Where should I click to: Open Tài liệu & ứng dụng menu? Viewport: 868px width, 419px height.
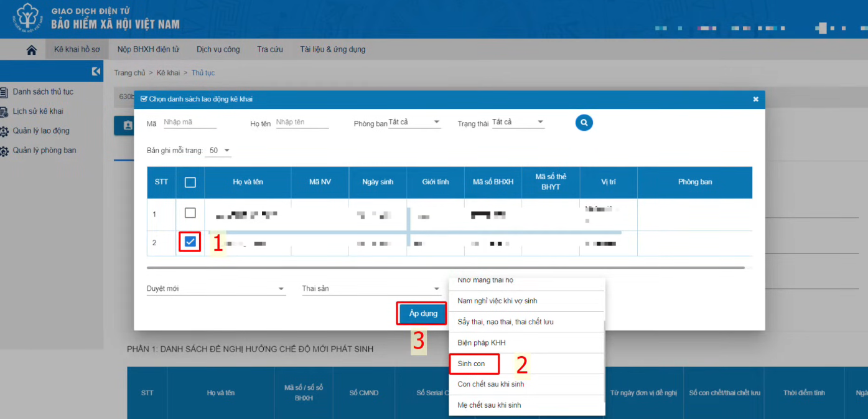(333, 49)
